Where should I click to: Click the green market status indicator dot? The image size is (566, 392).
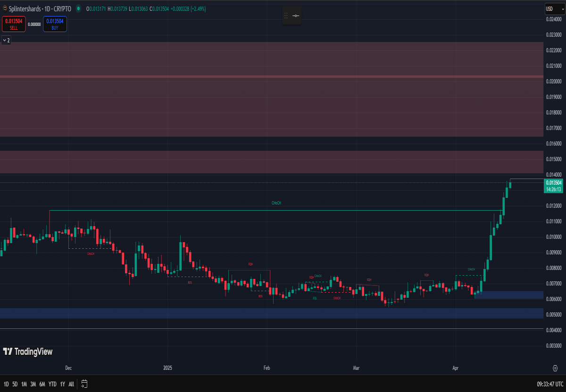pyautogui.click(x=78, y=8)
